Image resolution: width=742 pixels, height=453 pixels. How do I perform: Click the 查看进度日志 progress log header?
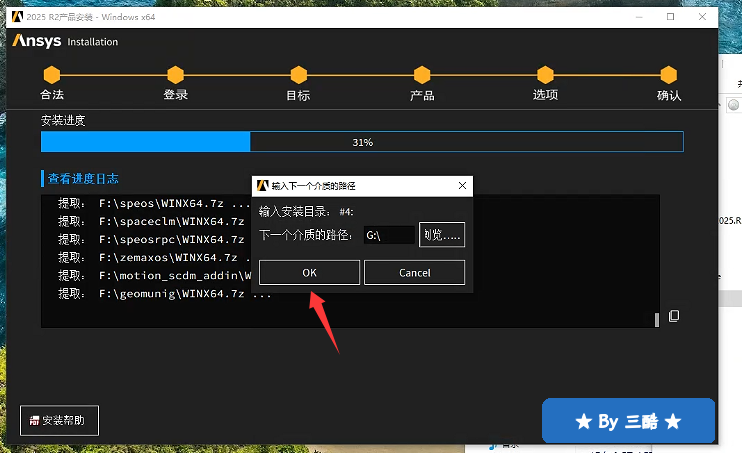[83, 178]
